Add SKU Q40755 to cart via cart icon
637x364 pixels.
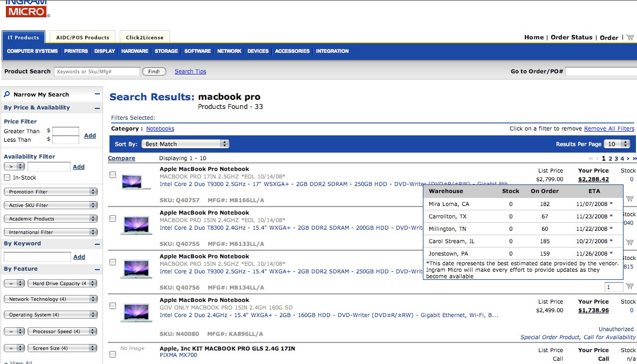(629, 243)
